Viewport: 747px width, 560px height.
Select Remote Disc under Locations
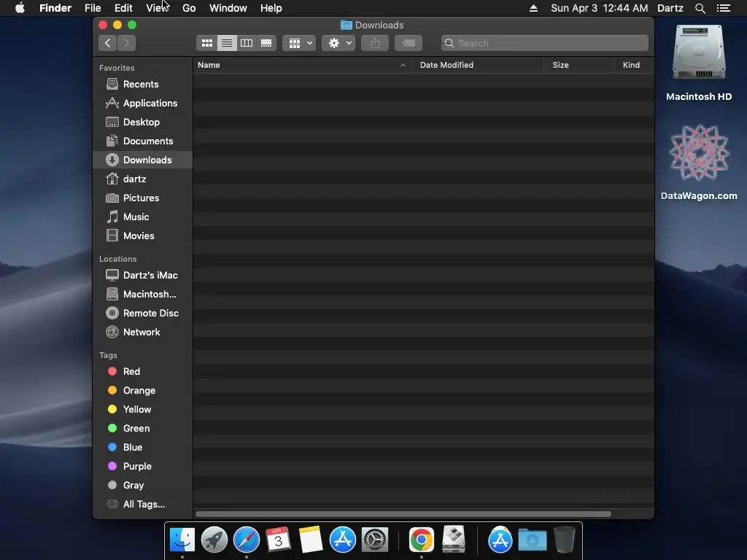click(x=142, y=314)
